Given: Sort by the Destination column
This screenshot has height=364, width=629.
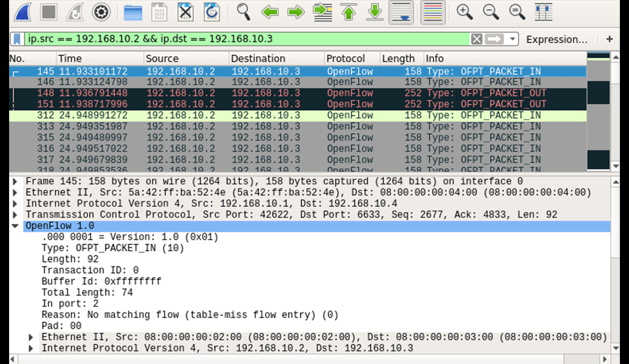Looking at the screenshot, I should click(x=277, y=58).
